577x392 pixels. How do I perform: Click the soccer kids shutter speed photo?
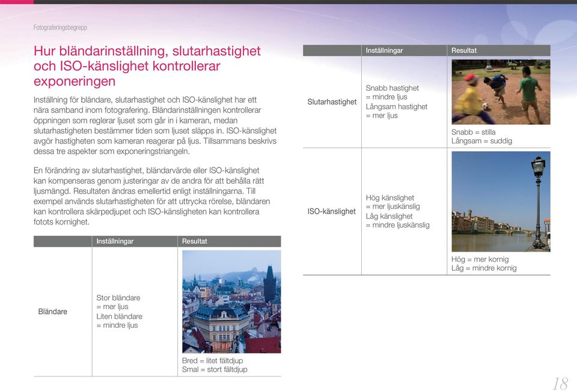click(x=501, y=92)
